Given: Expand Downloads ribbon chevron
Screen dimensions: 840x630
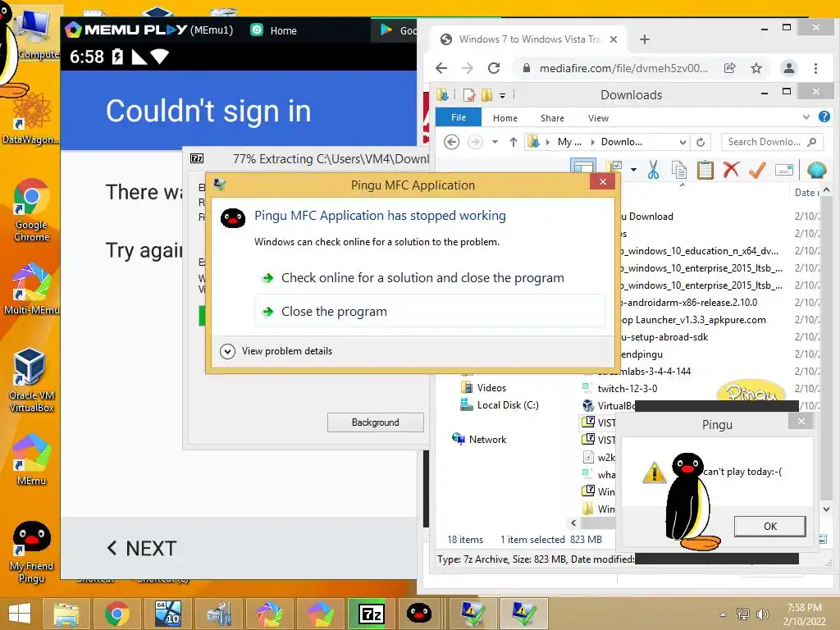Looking at the screenshot, I should (x=806, y=116).
